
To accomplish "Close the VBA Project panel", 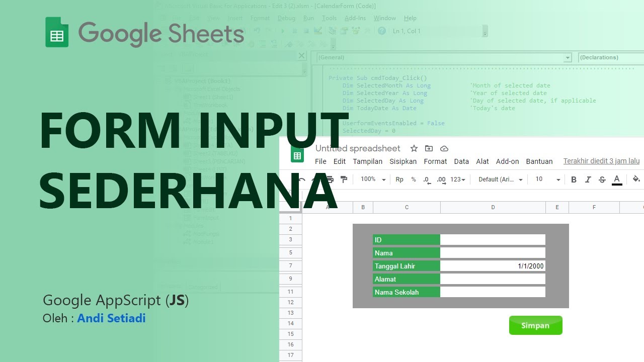I will click(x=302, y=56).
